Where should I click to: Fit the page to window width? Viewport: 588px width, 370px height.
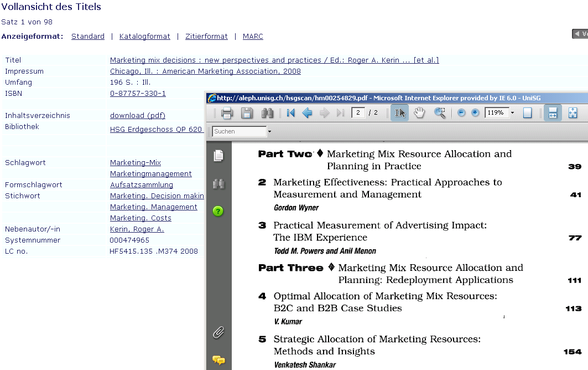[553, 112]
